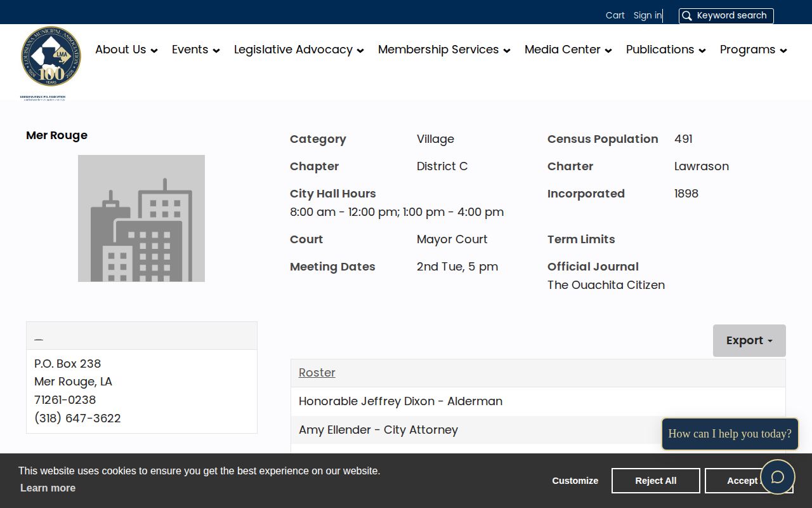Click the zip code 71261-0238
Viewport: 812px width, 508px height.
pos(65,400)
